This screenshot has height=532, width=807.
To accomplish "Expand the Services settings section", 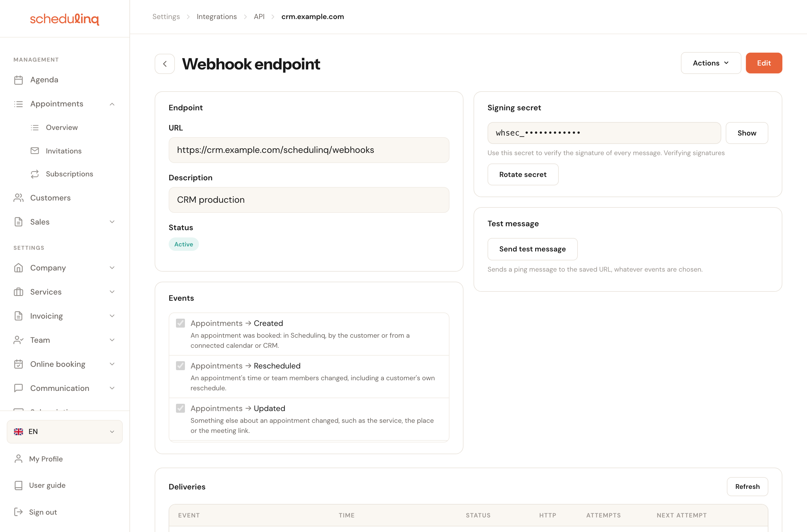I will pyautogui.click(x=112, y=292).
